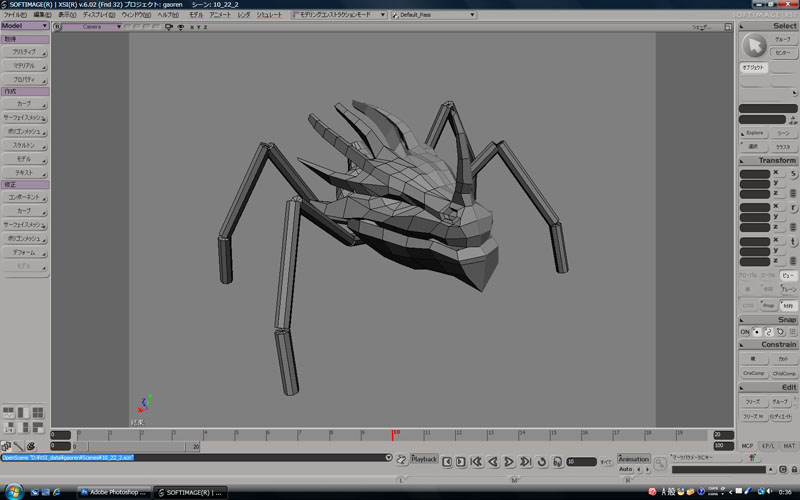Toggle the Auto key button
This screenshot has height=500, width=800.
coord(625,469)
